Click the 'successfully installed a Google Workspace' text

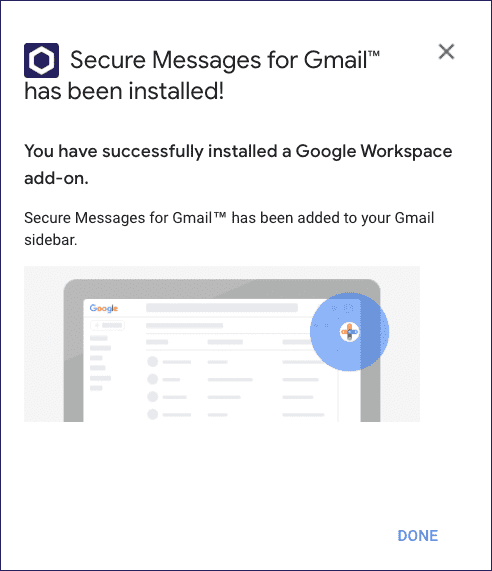pyautogui.click(x=277, y=151)
